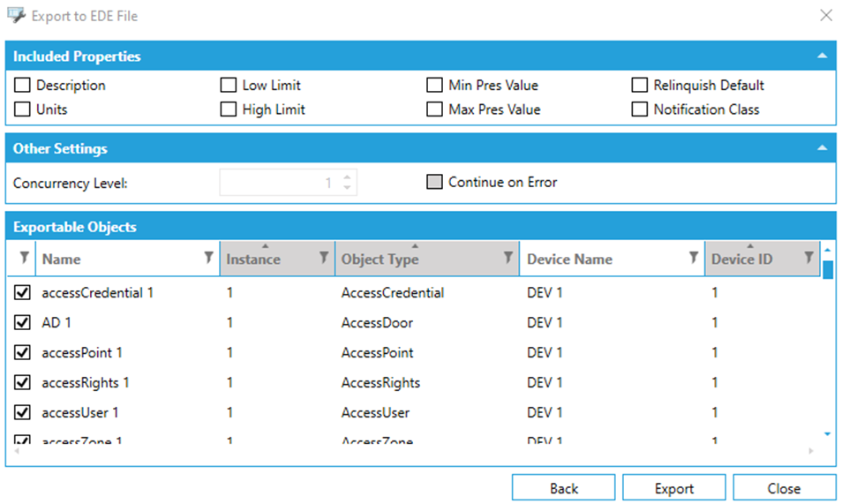Open the Device Name column filter icon
This screenshot has width=842, height=504.
(x=694, y=258)
